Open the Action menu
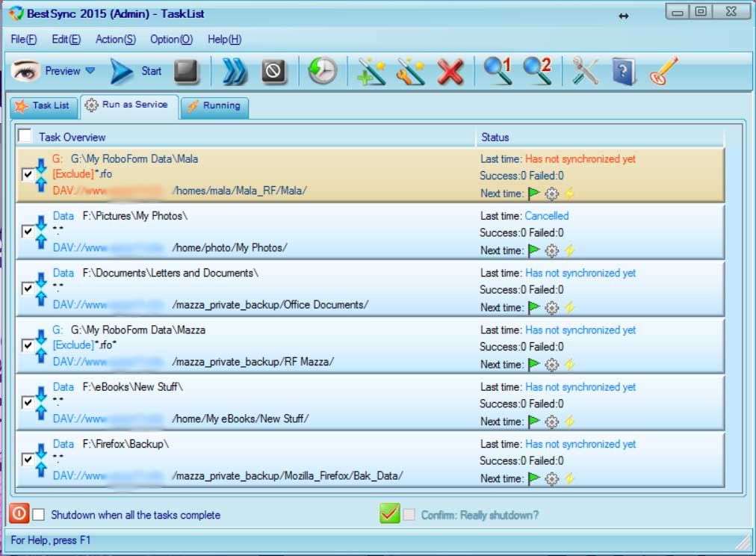The image size is (756, 556). tap(116, 40)
